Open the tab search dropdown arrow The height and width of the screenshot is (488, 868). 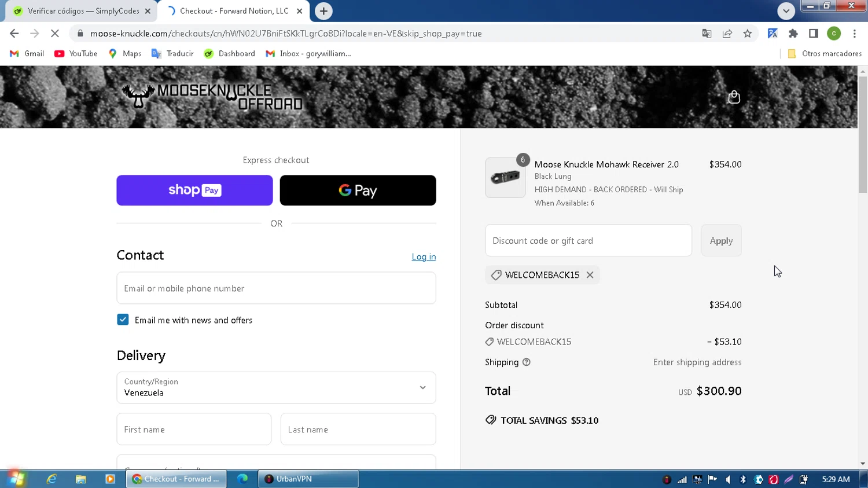(x=786, y=11)
